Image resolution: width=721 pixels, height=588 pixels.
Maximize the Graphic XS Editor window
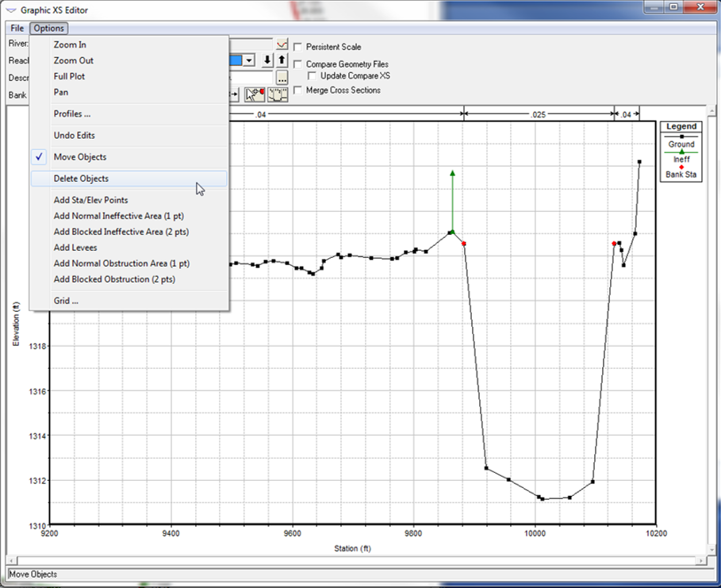tap(673, 7)
